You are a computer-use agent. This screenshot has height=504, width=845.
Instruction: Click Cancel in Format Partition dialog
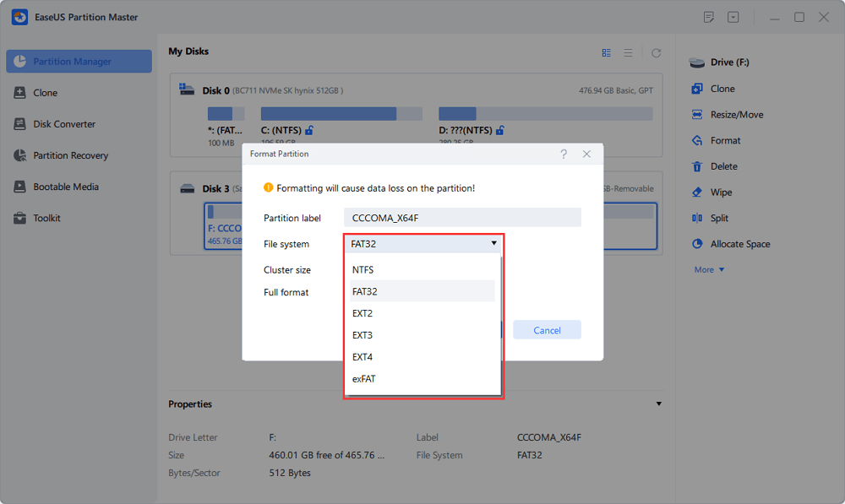tap(547, 330)
